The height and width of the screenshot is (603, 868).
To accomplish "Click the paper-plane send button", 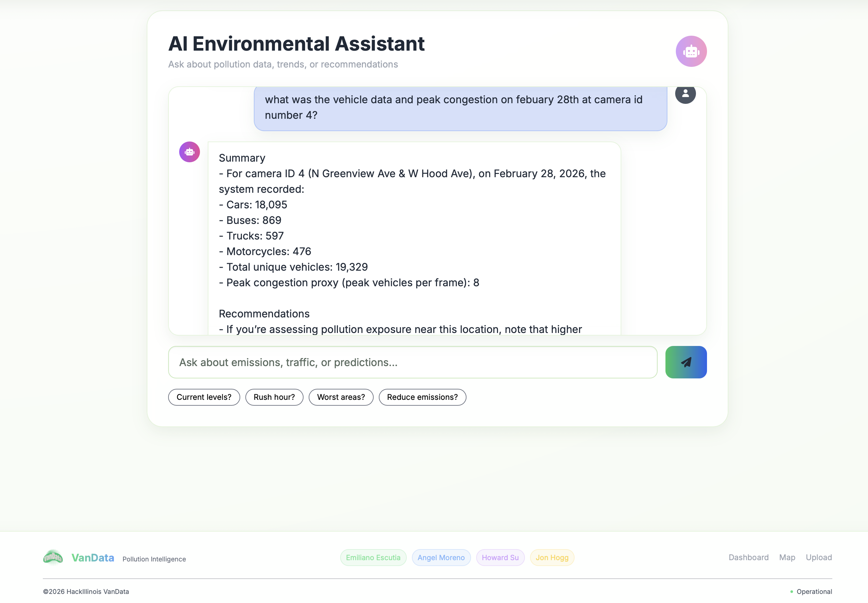I will point(686,362).
